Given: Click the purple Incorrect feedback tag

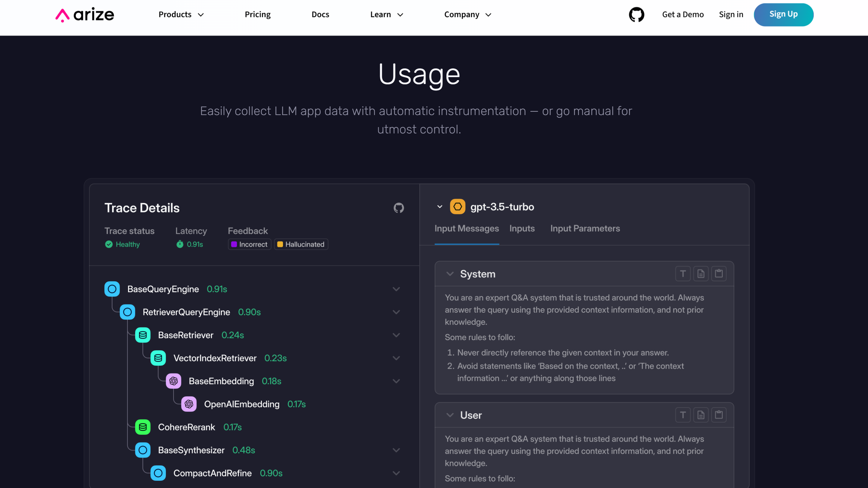Looking at the screenshot, I should (249, 244).
